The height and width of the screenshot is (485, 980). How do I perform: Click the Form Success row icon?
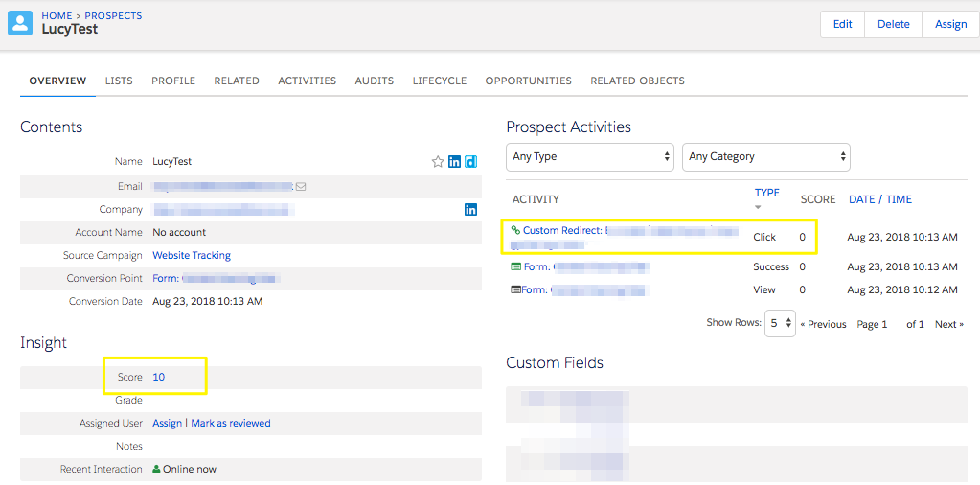[515, 266]
